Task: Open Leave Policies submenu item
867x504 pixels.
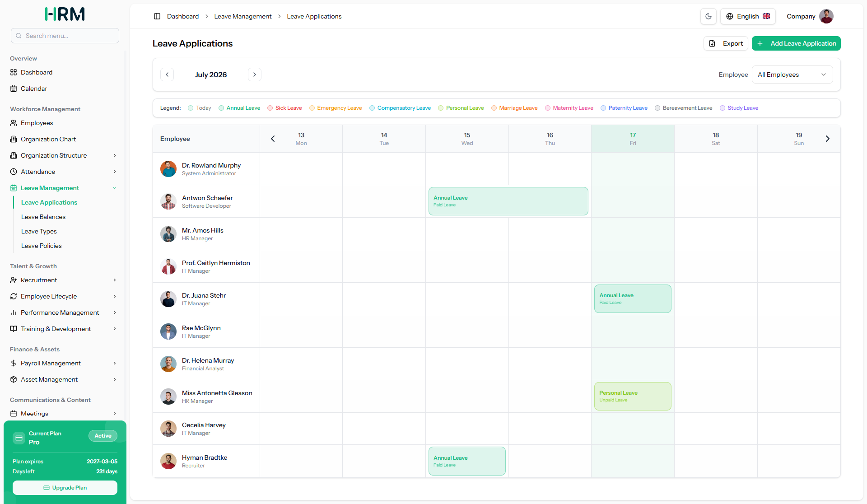Action: click(x=42, y=246)
